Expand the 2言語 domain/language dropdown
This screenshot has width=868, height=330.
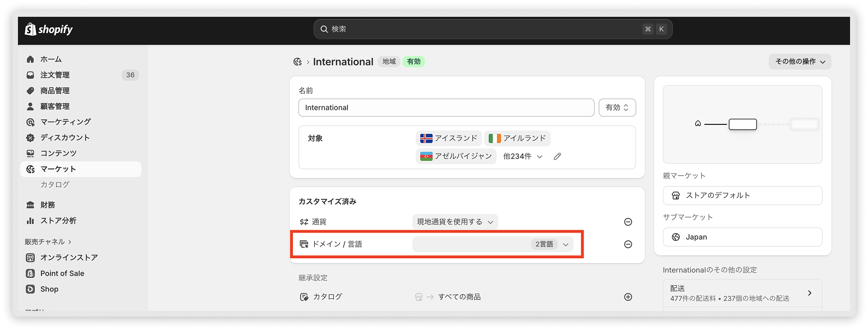click(493, 244)
